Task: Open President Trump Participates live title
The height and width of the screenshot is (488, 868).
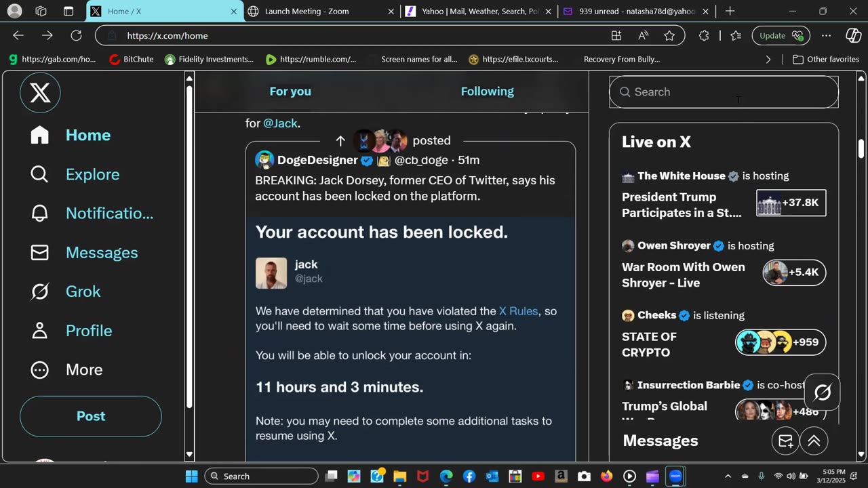Action: click(682, 205)
